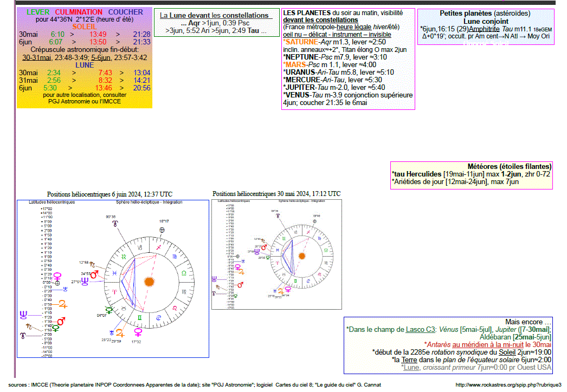
Task: Open the 6 juin 2024 heliocentric positions chart
Action: pos(113,278)
